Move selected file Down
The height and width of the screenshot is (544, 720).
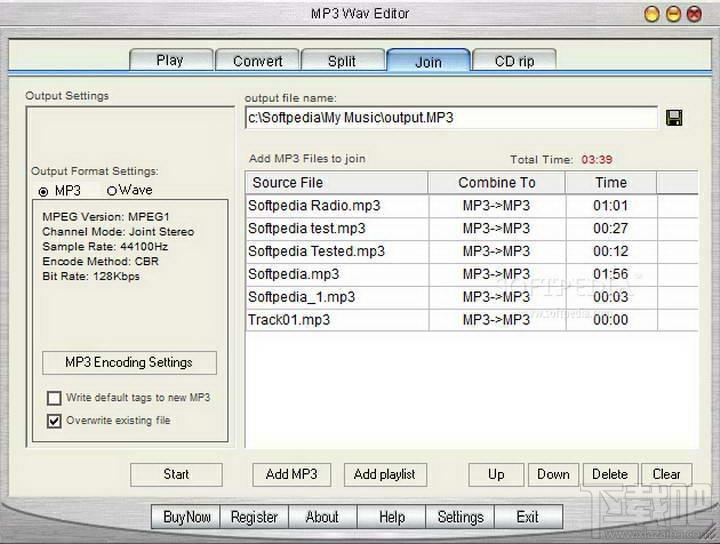coord(553,474)
